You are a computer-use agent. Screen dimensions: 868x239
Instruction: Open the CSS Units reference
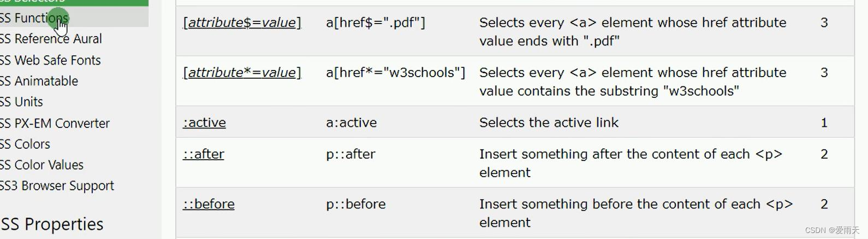coord(21,102)
